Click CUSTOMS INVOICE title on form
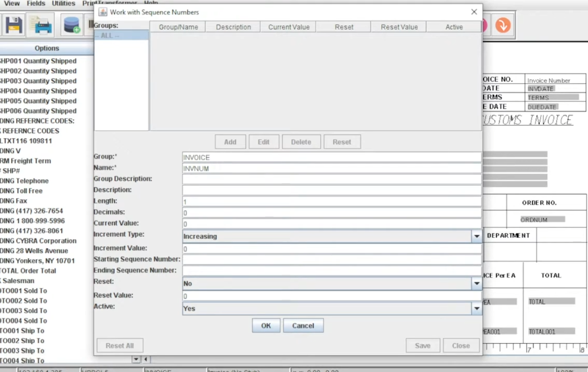588x372 pixels. (527, 120)
